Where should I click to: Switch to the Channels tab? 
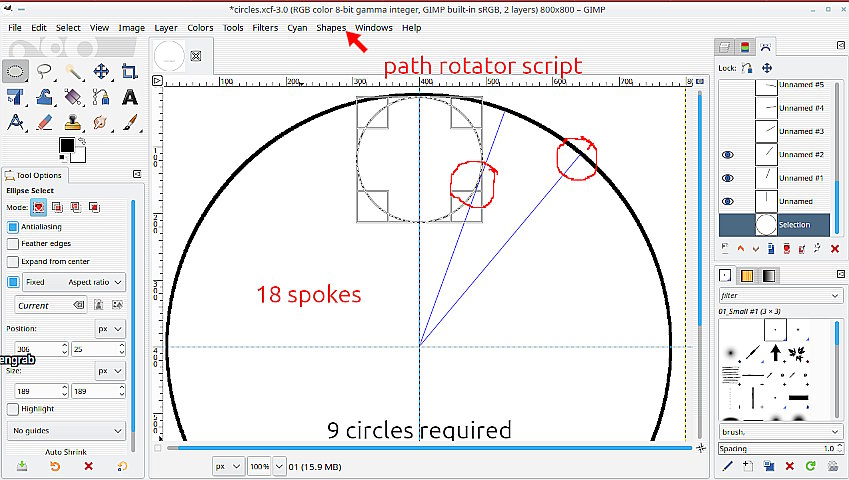pos(745,48)
